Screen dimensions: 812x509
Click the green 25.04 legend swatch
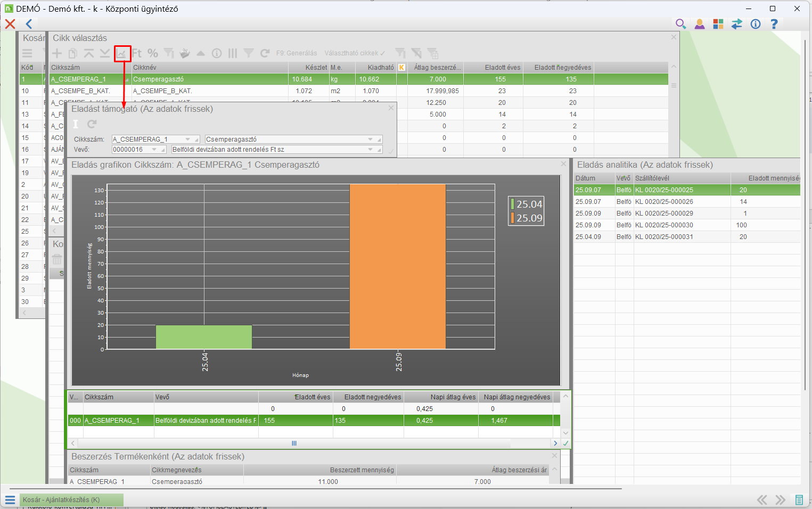coord(512,204)
